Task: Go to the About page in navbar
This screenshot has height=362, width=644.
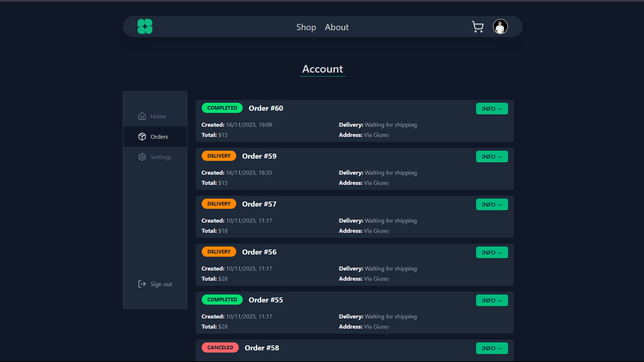Action: [x=337, y=27]
